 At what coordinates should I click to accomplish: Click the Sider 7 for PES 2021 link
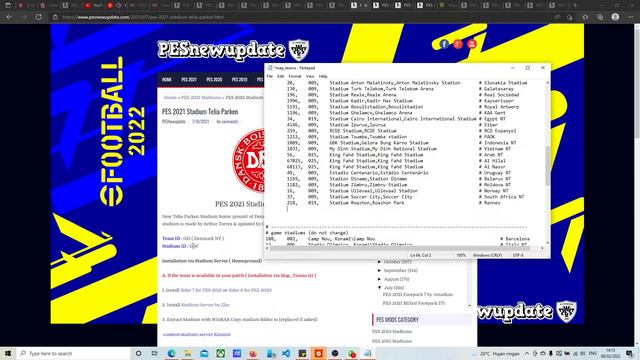(x=203, y=290)
